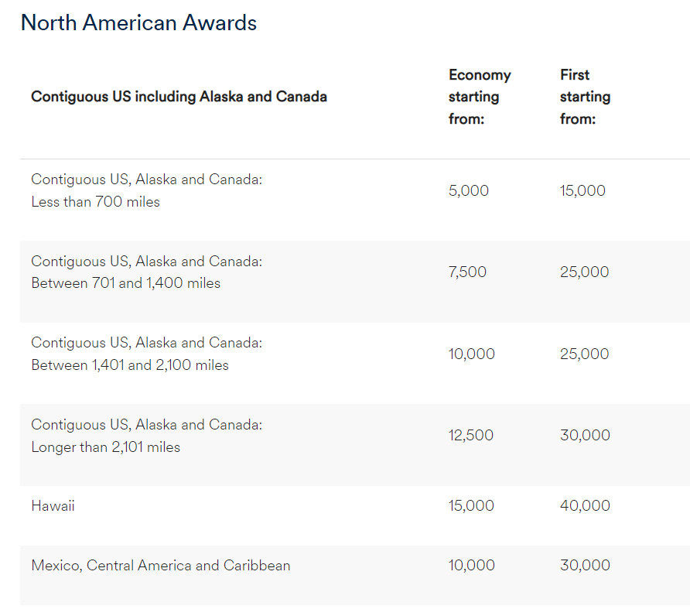This screenshot has width=690, height=616.
Task: Click the Mexico, Central America and Caribbean label
Action: (x=161, y=566)
